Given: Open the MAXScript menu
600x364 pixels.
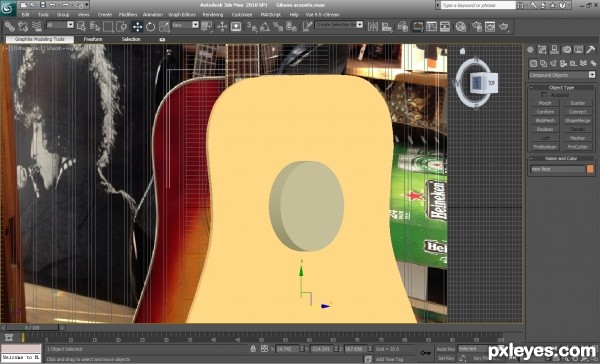Looking at the screenshot, I should click(x=271, y=14).
